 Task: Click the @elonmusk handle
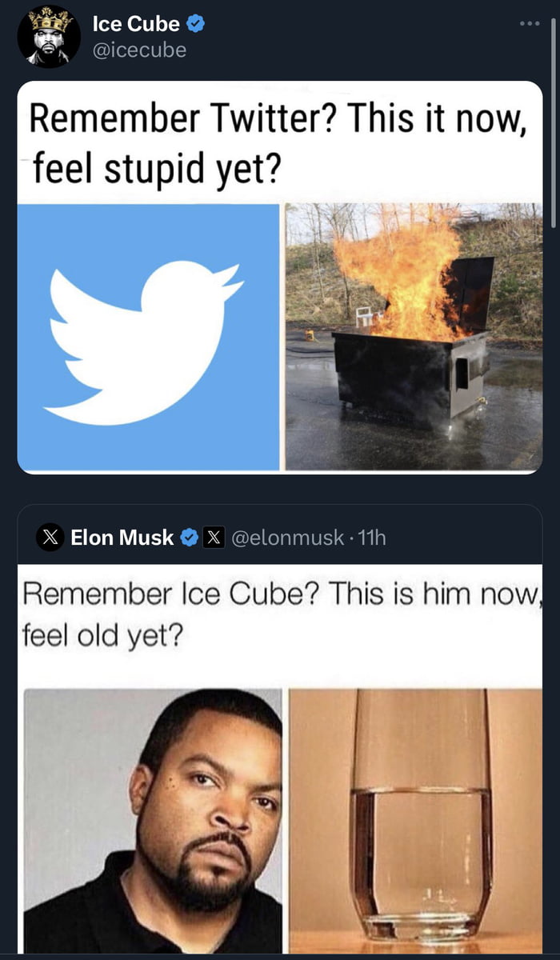click(288, 537)
